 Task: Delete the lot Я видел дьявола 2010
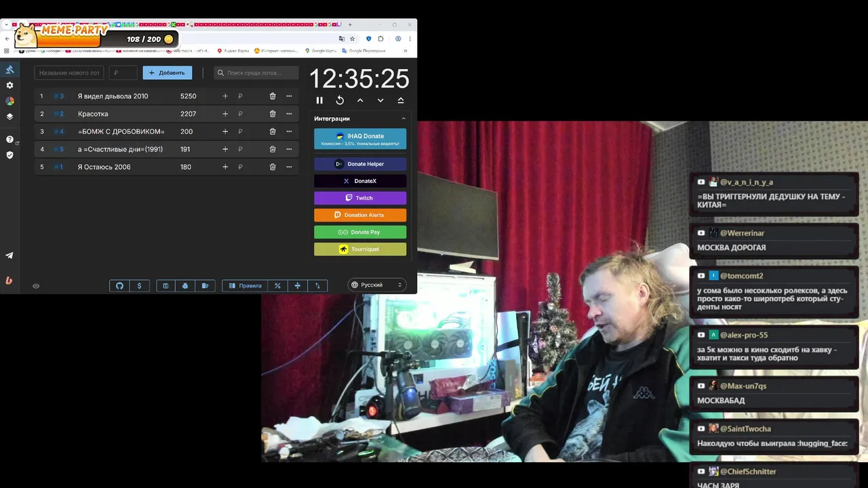click(x=273, y=96)
